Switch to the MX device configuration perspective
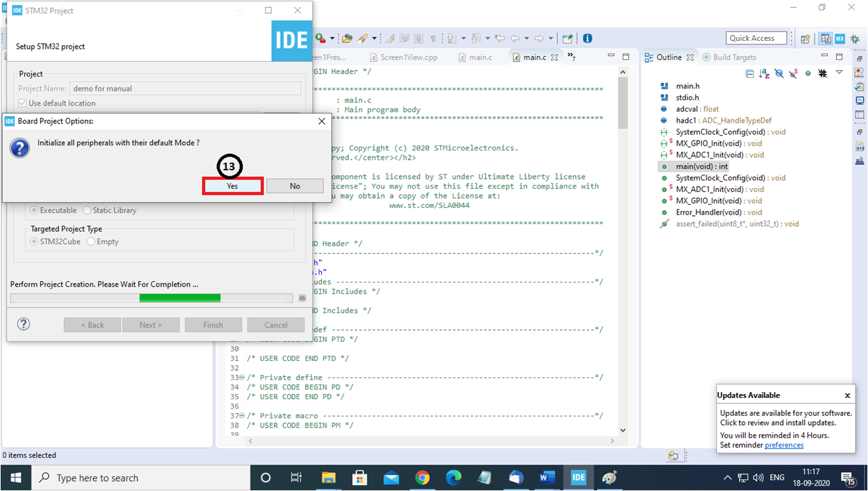868x491 pixels. [840, 39]
